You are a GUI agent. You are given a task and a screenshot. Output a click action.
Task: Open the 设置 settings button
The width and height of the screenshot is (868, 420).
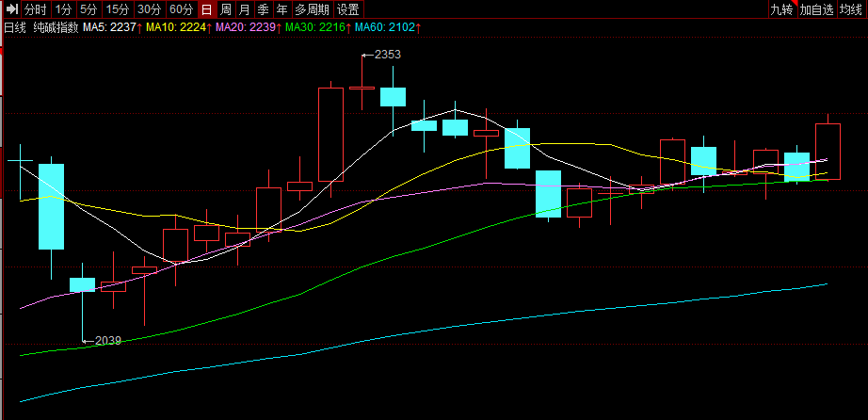[348, 8]
